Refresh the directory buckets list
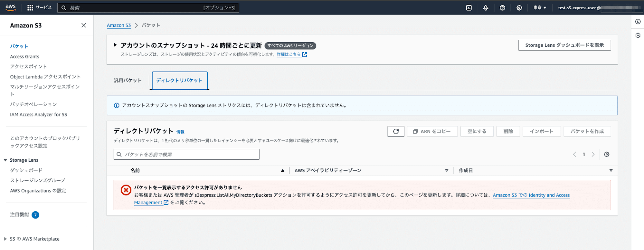The height and width of the screenshot is (250, 644). point(396,131)
